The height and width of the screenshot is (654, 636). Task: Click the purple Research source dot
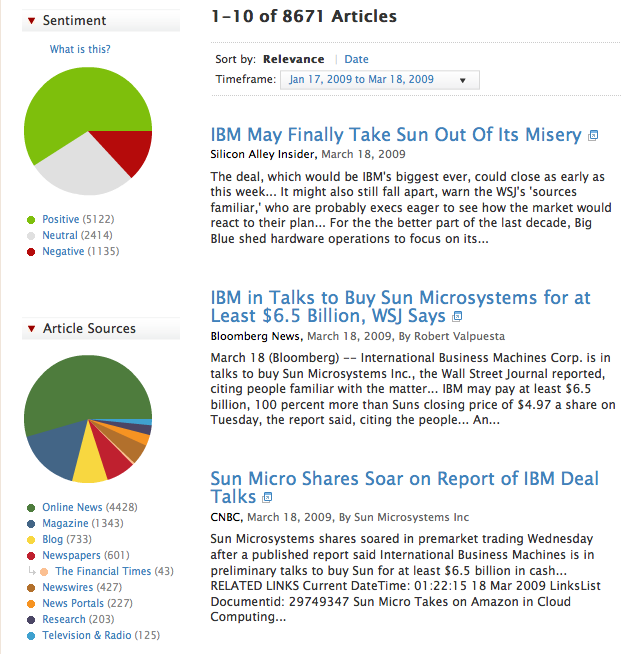pos(32,620)
